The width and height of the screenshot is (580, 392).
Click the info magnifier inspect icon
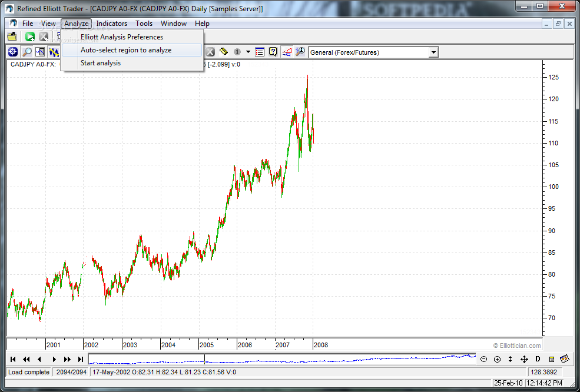300,52
